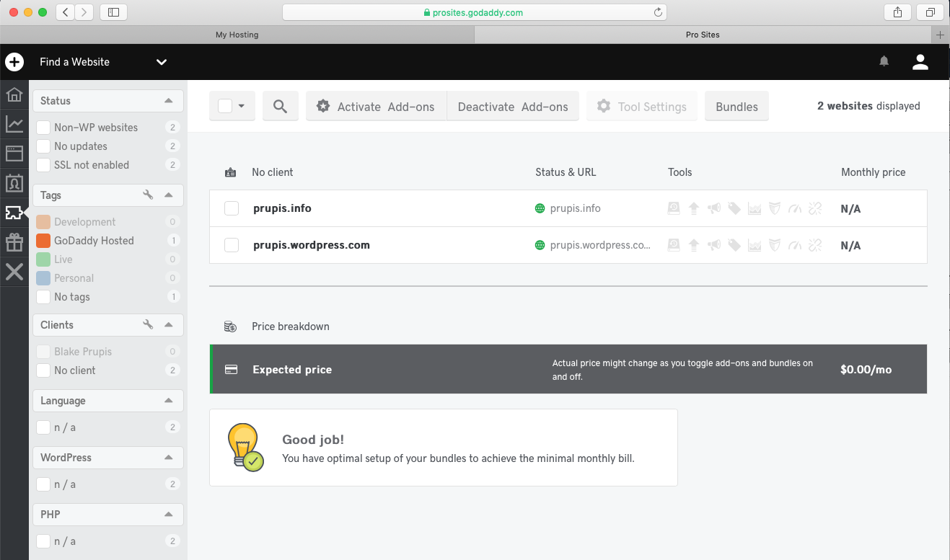Click the wrench icon next to Tags
The image size is (950, 560).
coord(148,195)
